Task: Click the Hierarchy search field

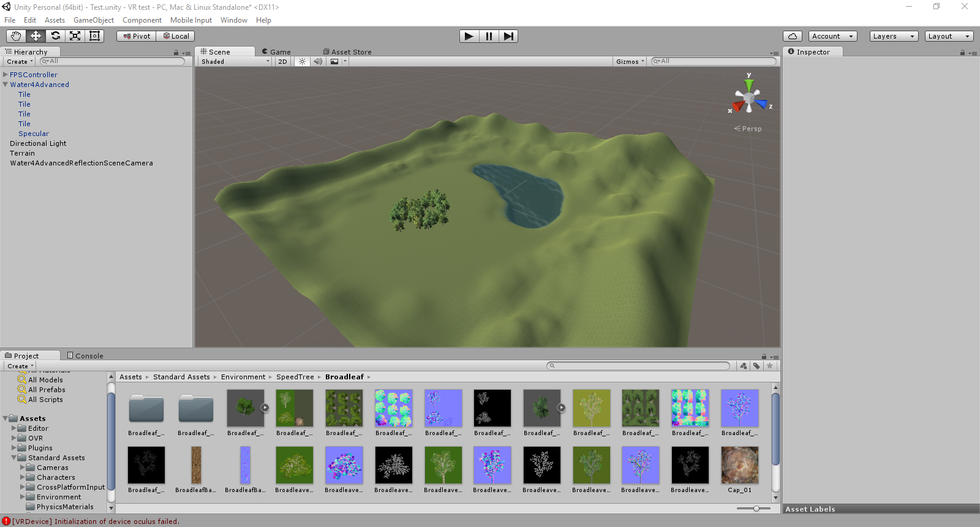Action: [x=112, y=61]
